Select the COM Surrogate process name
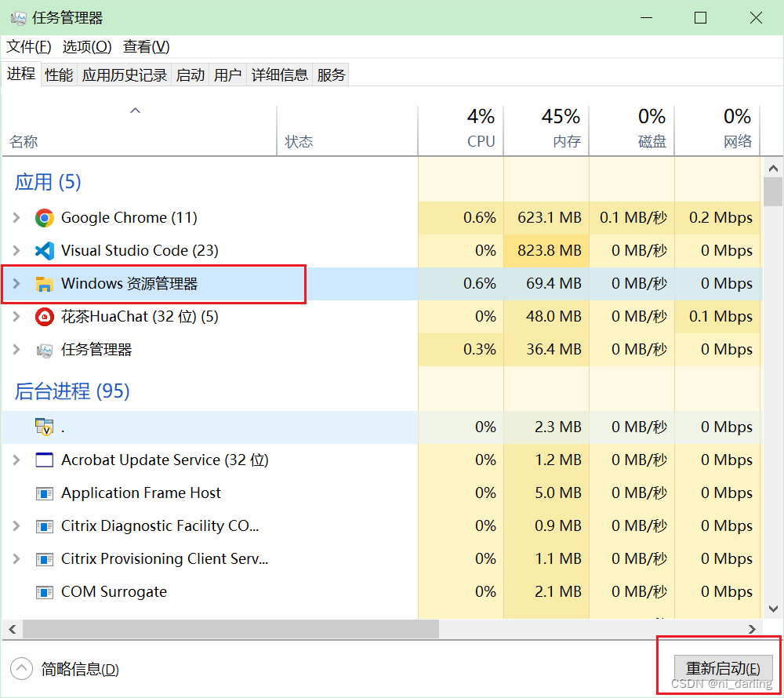 point(114,591)
